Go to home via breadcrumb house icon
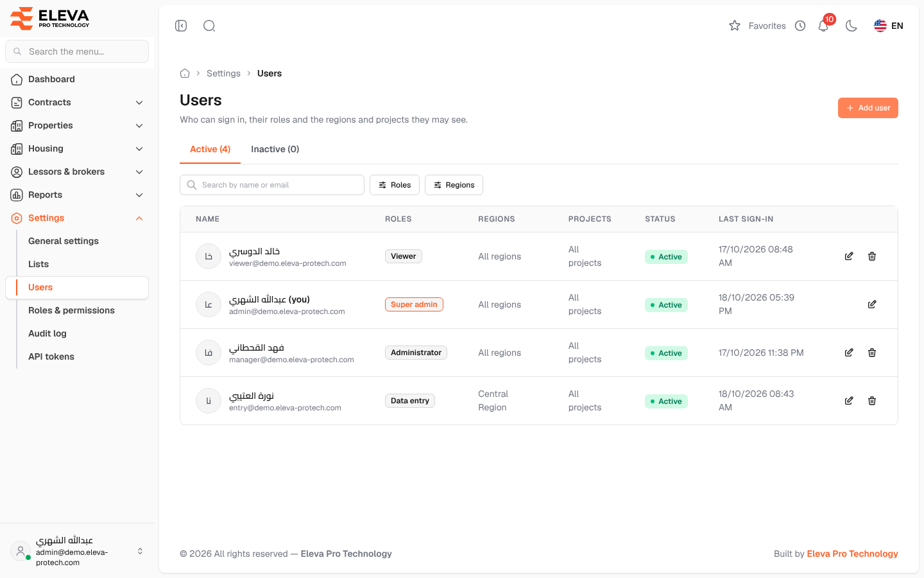Screen dimensions: 924x578 coord(185,73)
